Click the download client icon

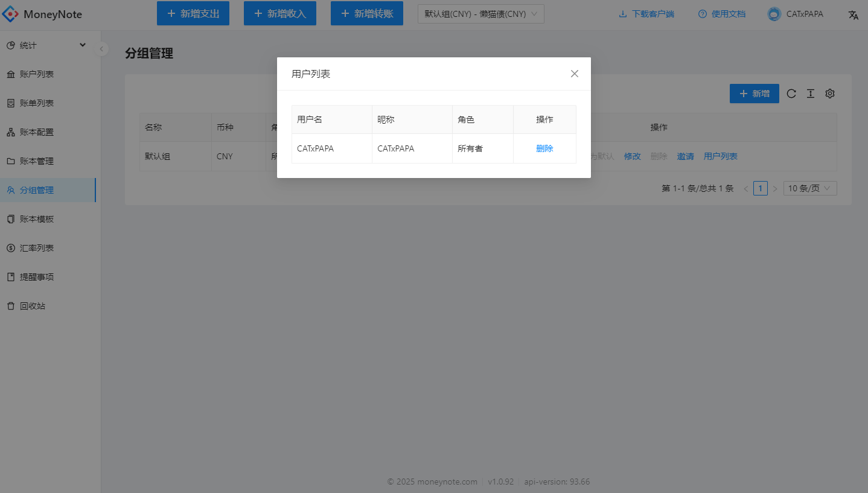tap(623, 14)
